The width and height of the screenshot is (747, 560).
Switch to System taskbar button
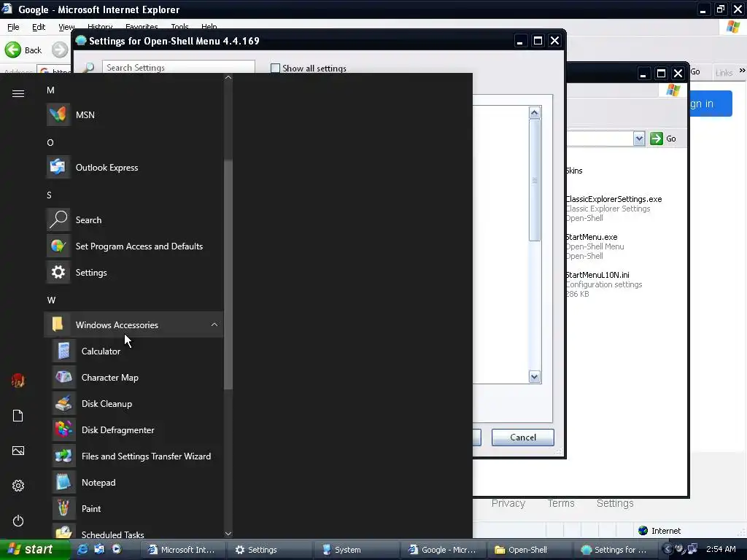click(357, 550)
